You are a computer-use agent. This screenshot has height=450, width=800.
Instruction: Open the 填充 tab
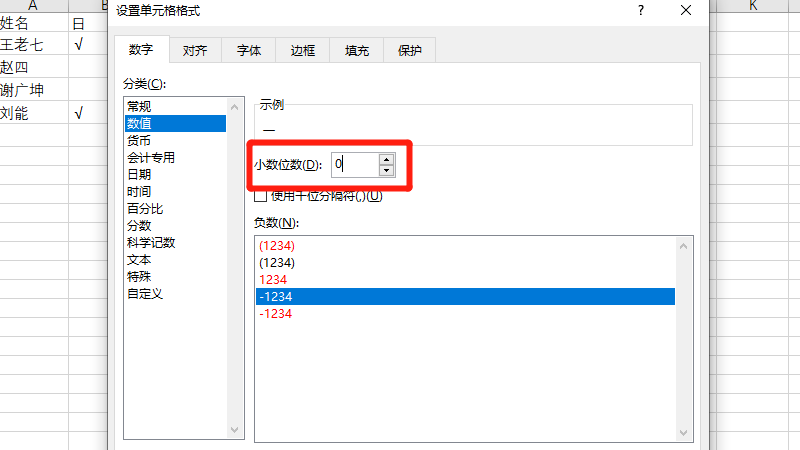pos(356,50)
